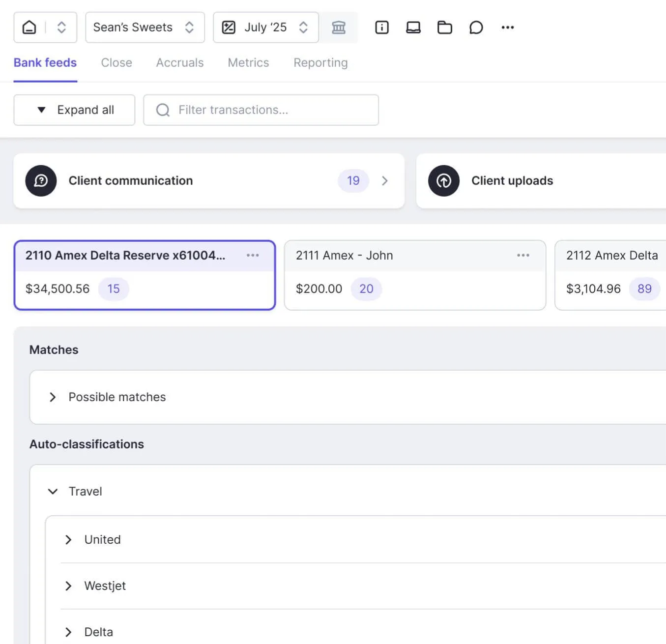
Task: Open the home icon switcher
Action: [x=29, y=27]
